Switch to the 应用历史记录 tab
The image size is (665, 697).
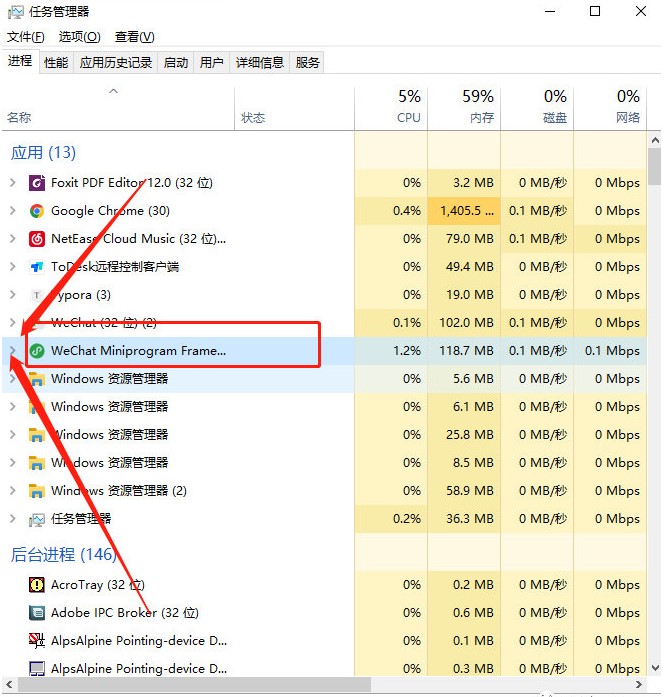pyautogui.click(x=116, y=63)
